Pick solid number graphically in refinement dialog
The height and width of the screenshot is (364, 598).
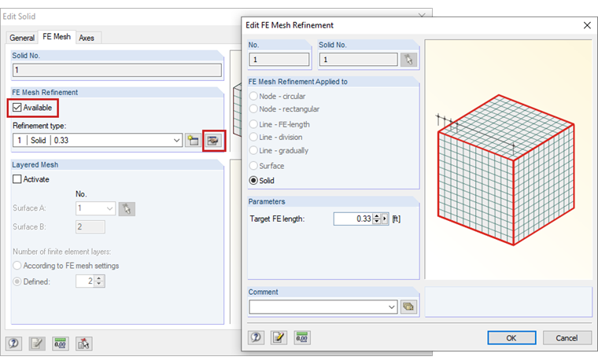[408, 60]
